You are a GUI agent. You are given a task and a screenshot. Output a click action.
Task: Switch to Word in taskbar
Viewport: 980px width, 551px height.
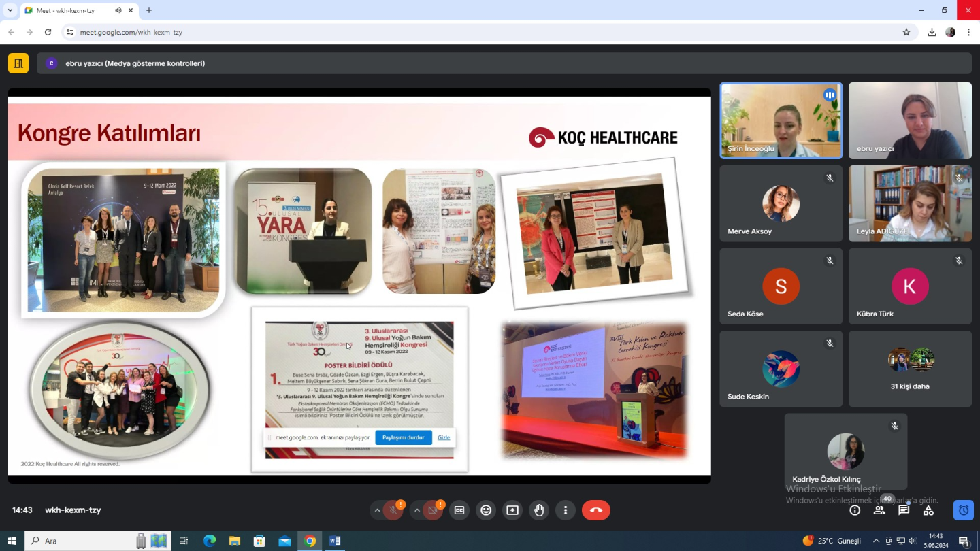[x=335, y=541]
